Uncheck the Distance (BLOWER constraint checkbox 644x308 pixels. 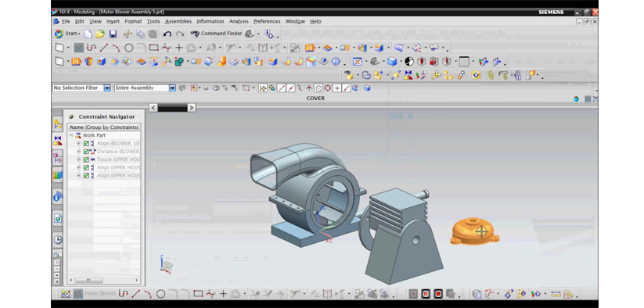(86, 152)
